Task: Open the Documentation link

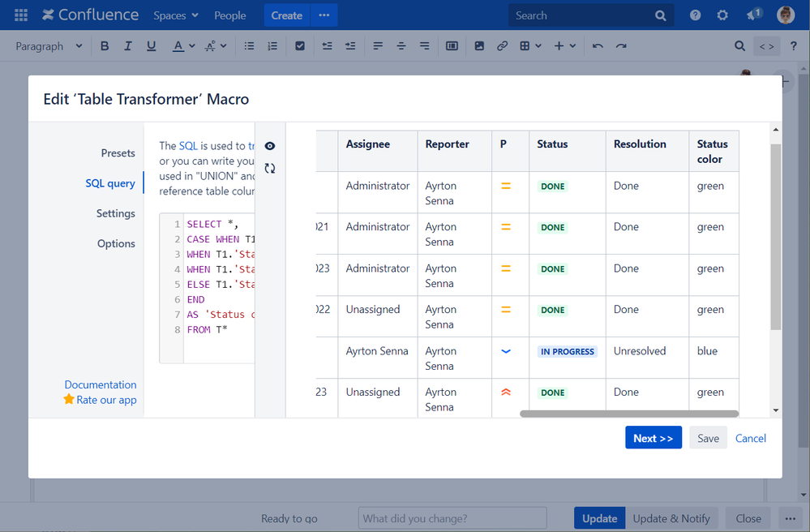Action: (101, 384)
